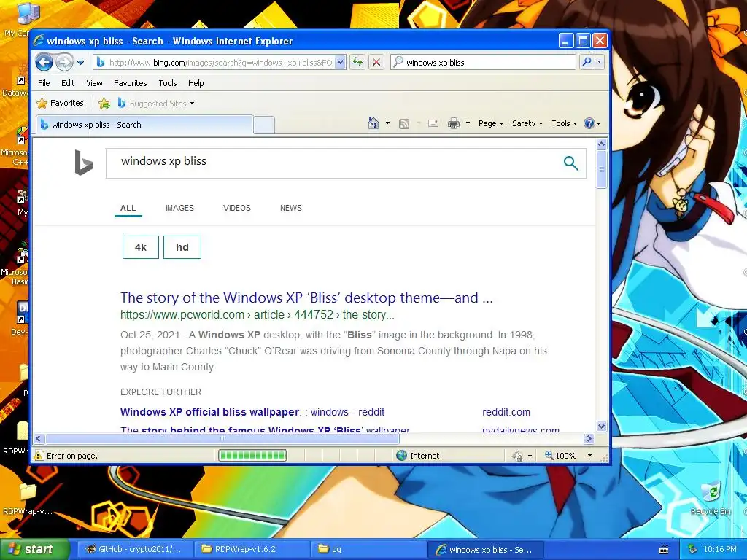This screenshot has width=747, height=560.
Task: Click the green page loading progress bar
Action: pos(252,456)
